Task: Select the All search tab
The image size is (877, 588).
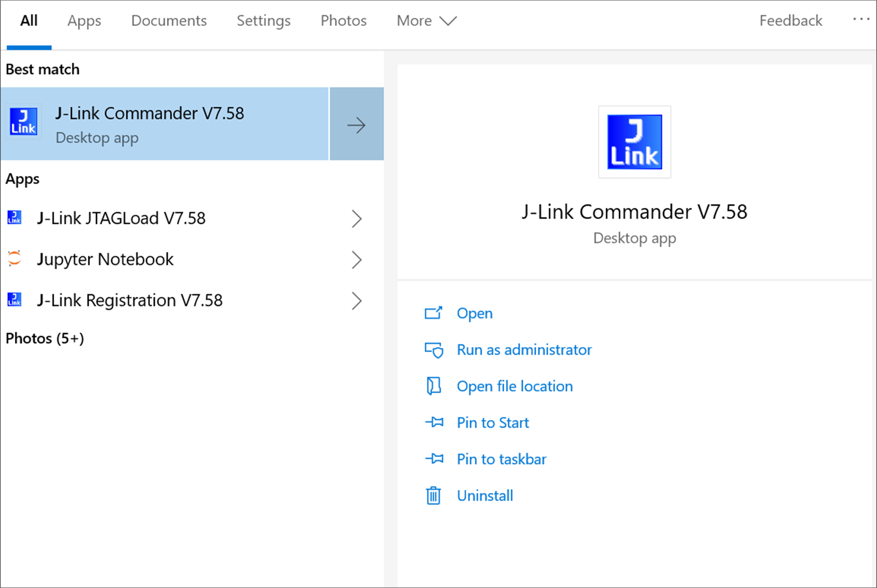Action: click(x=29, y=21)
